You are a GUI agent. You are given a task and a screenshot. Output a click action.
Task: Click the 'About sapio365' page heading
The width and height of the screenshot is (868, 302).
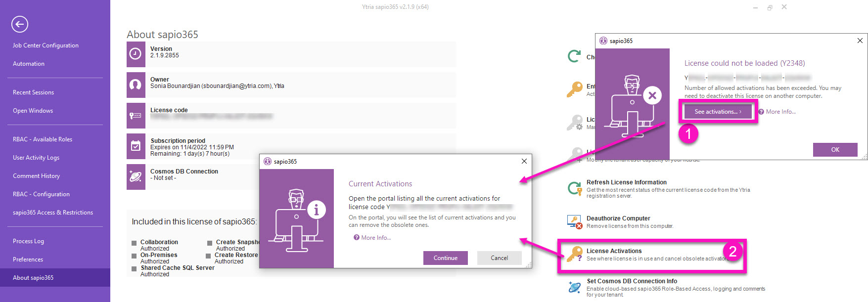click(x=162, y=35)
